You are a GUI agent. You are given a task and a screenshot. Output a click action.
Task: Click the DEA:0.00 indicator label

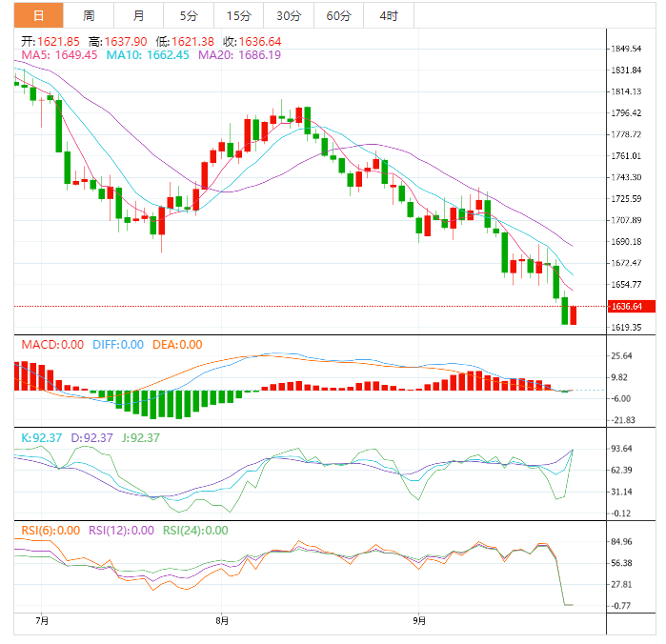[177, 345]
